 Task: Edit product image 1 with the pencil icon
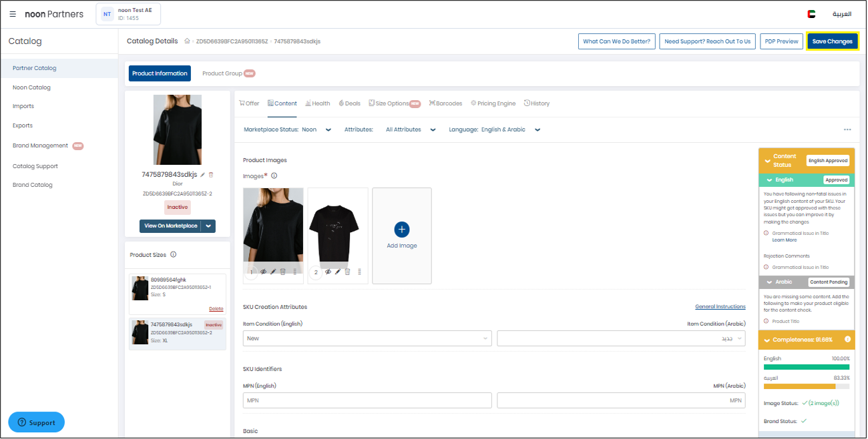point(273,272)
